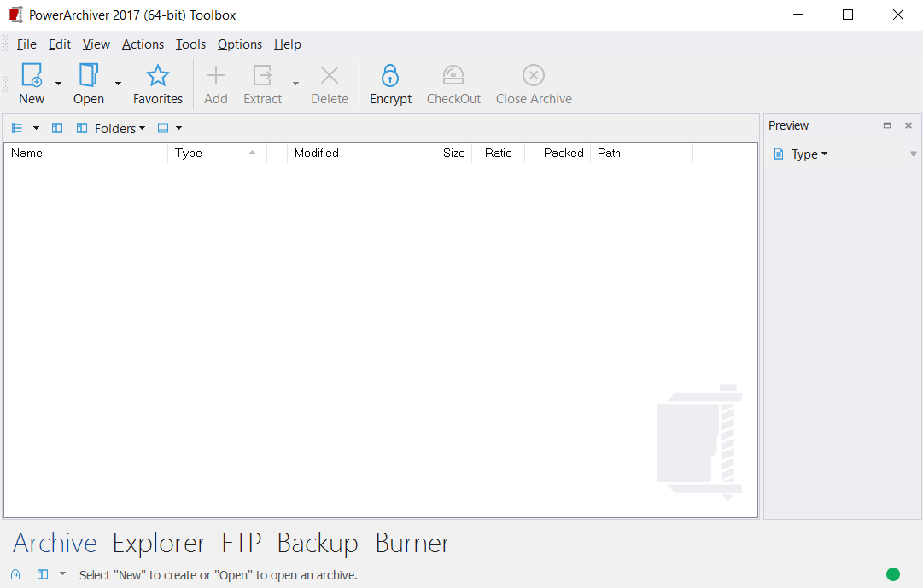Image resolution: width=923 pixels, height=588 pixels.
Task: Expand the status bar layout arrow
Action: point(63,573)
